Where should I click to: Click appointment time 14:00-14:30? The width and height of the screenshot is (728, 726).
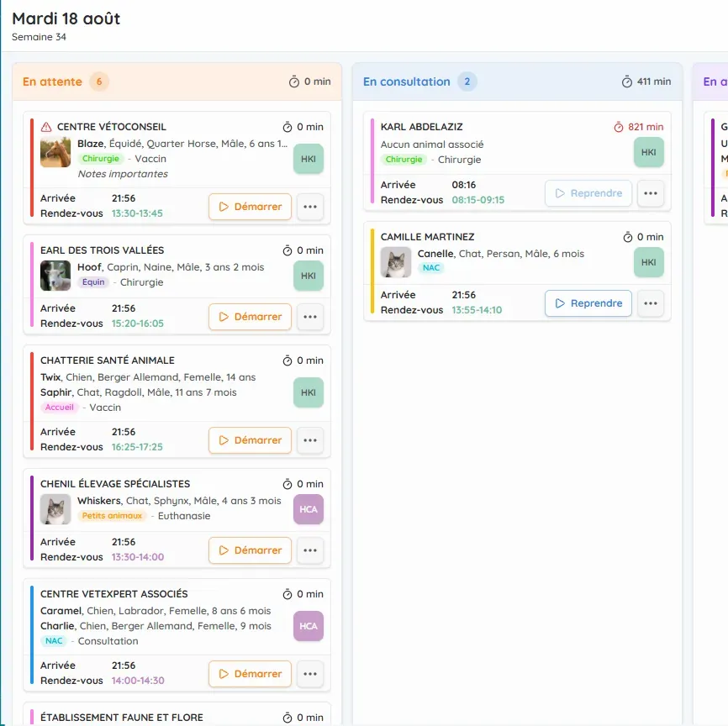point(138,681)
